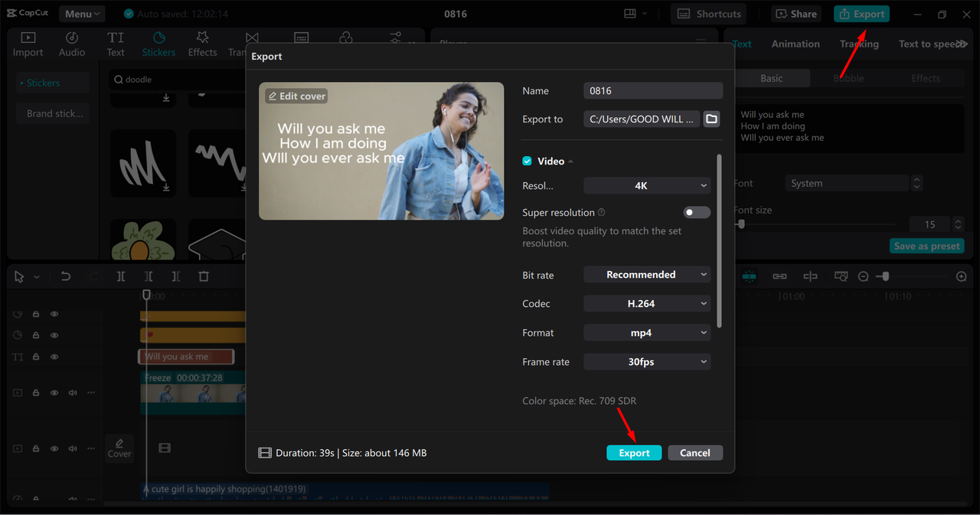
Task: Enable the Super resolution switch
Action: [x=697, y=213]
